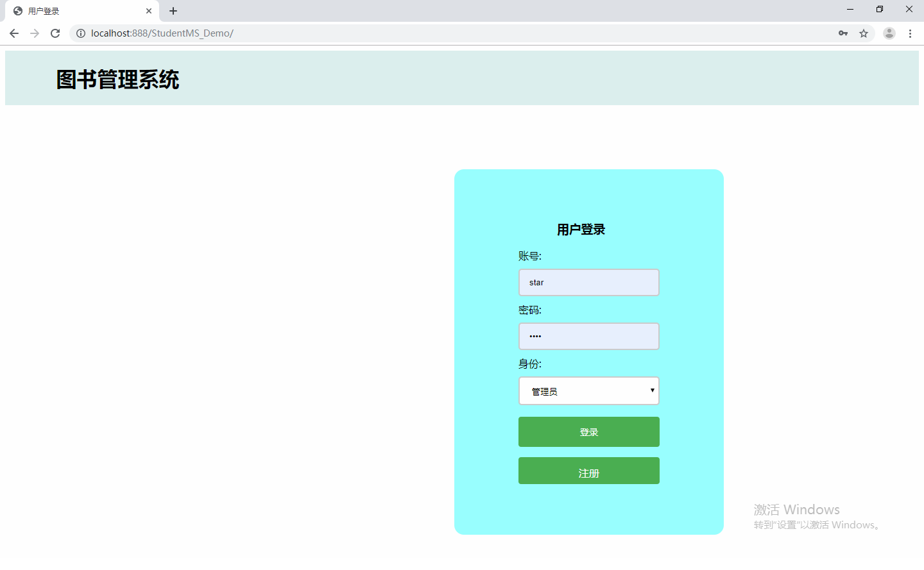924x570 pixels.
Task: Click the 账号: label
Action: 530,256
